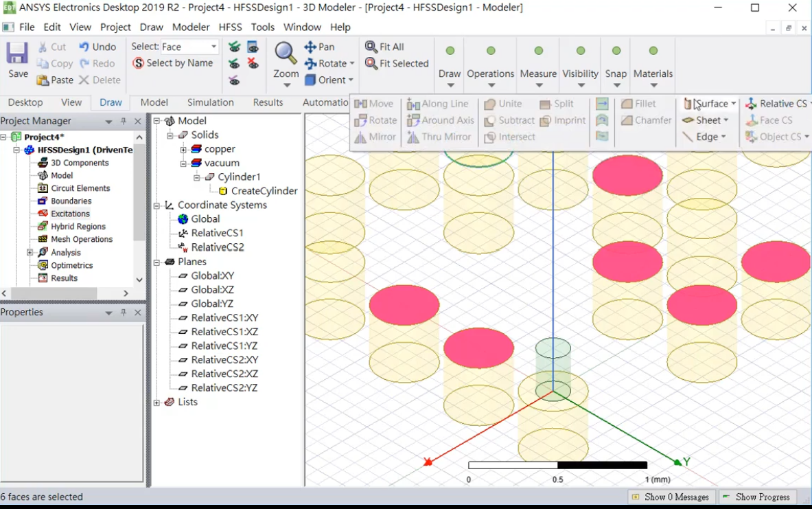This screenshot has width=812, height=509.
Task: Open the Materials ribbon group
Action: (x=653, y=67)
